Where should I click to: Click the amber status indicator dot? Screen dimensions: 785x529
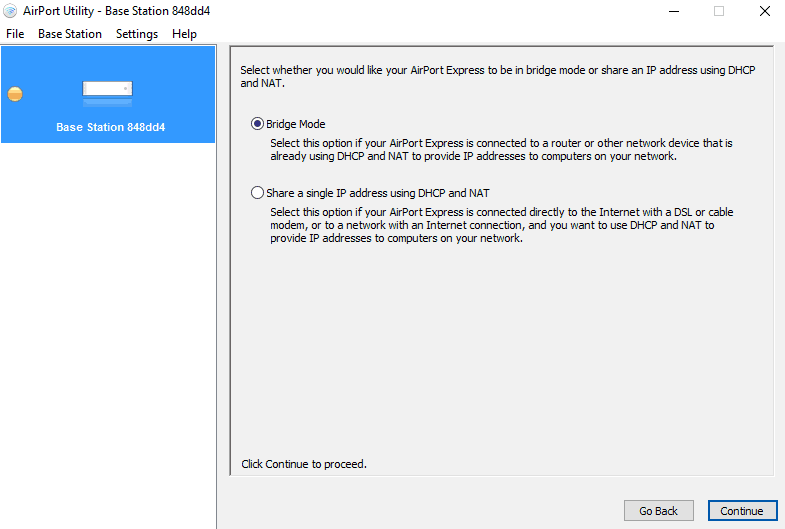(14, 94)
